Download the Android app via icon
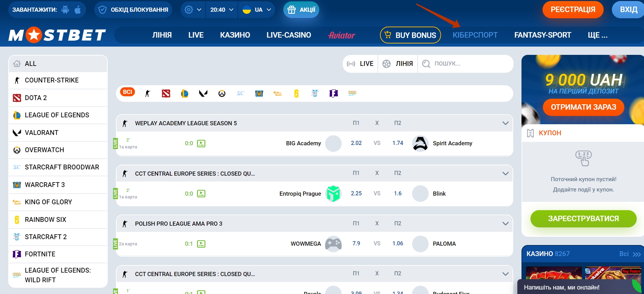Screen dimensions: 644x294 [65, 10]
